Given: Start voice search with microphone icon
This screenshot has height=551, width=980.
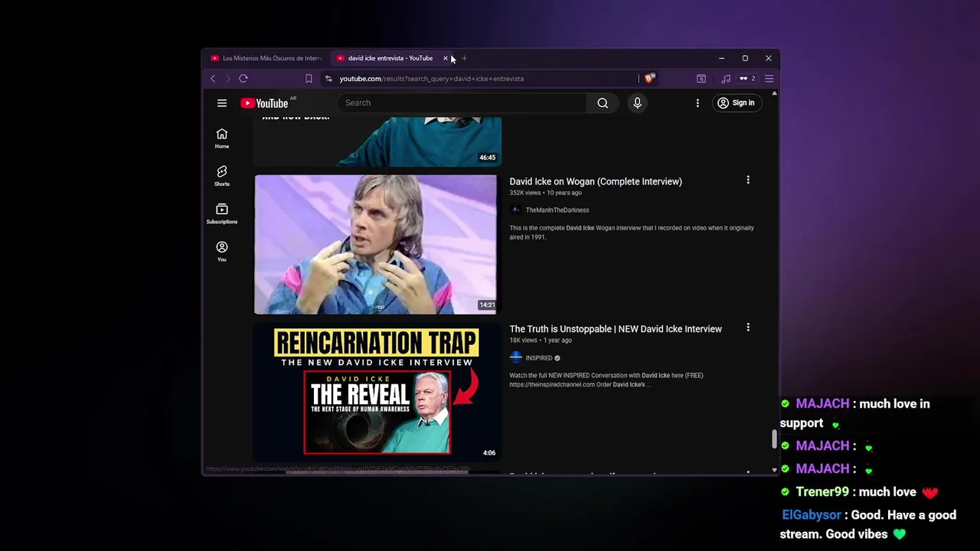Looking at the screenshot, I should [x=637, y=103].
